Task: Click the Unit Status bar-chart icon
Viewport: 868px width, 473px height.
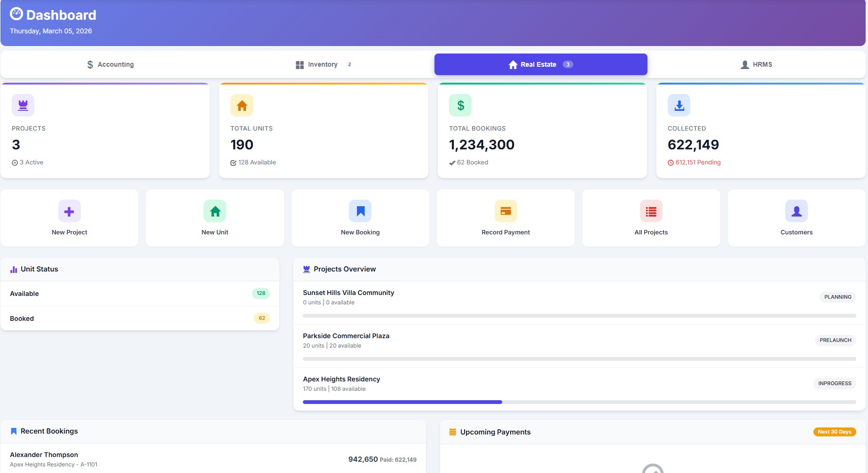Action: coord(14,269)
